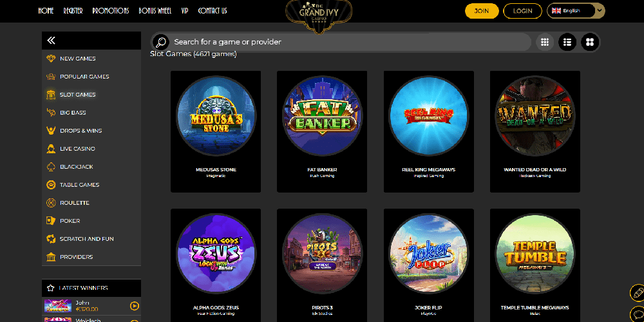
Task: Click the Live Casino dealer icon
Action: [x=51, y=149]
